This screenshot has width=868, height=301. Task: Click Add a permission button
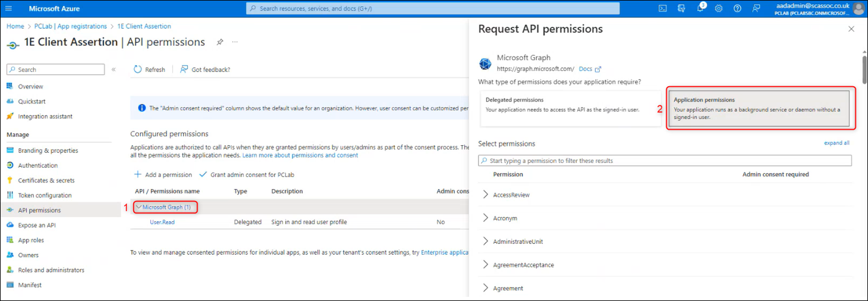163,175
